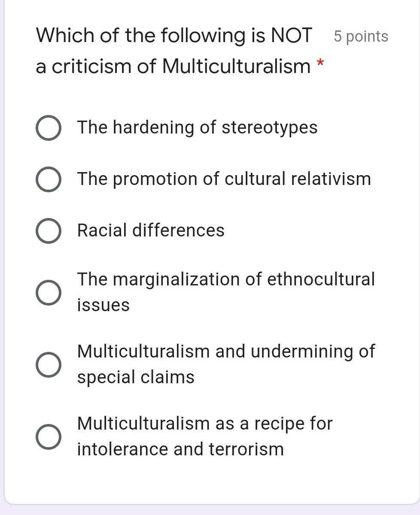This screenshot has width=420, height=515.
Task: Click the label text 'Racial differences'
Action: pos(150,230)
